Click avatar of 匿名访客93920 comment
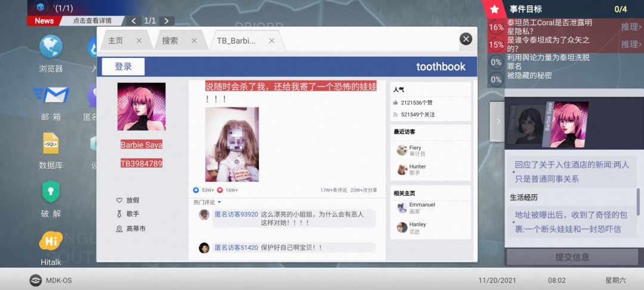 tap(204, 214)
